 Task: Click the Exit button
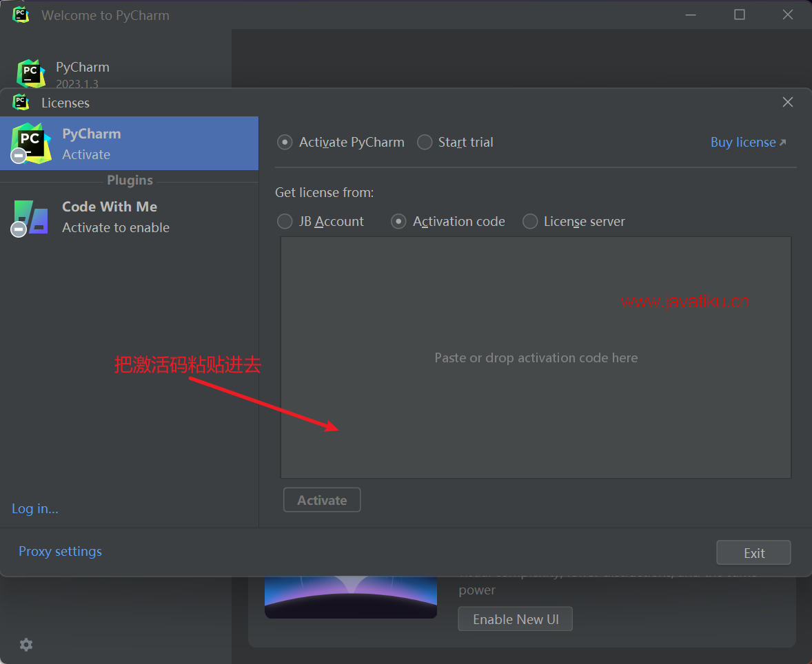(753, 552)
